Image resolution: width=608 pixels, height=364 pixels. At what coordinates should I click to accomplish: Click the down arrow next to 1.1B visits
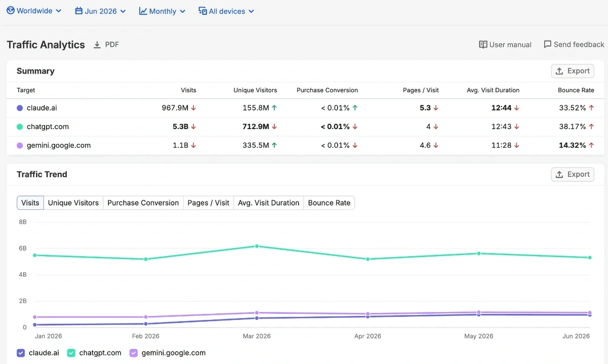(x=194, y=145)
